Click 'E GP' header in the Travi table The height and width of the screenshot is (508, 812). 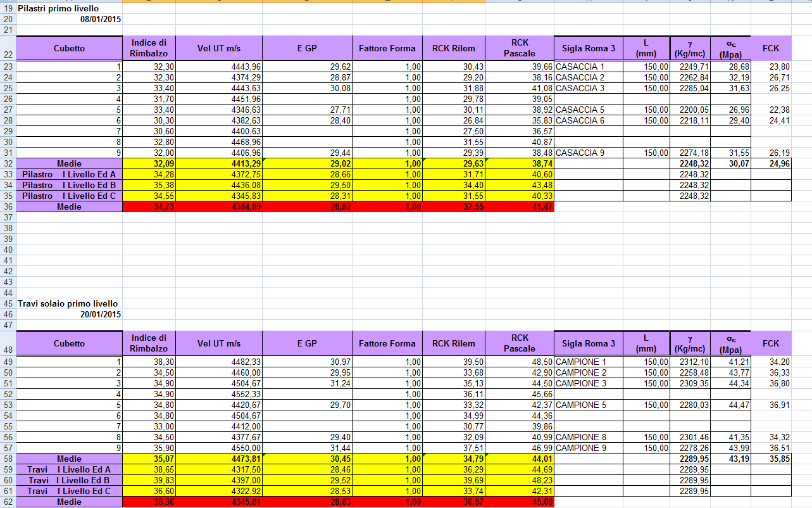point(307,343)
